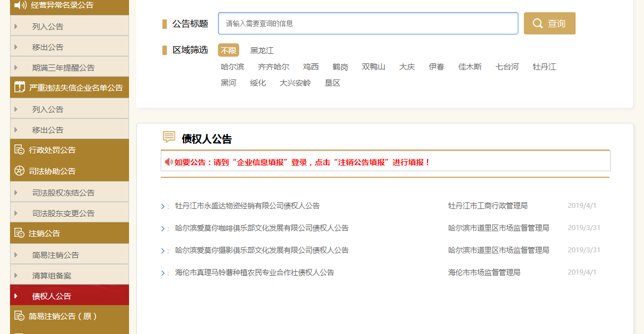Click the speaker icon beside 经营异常名录公告
Image resolution: width=644 pixels, height=334 pixels.
[x=20, y=5]
